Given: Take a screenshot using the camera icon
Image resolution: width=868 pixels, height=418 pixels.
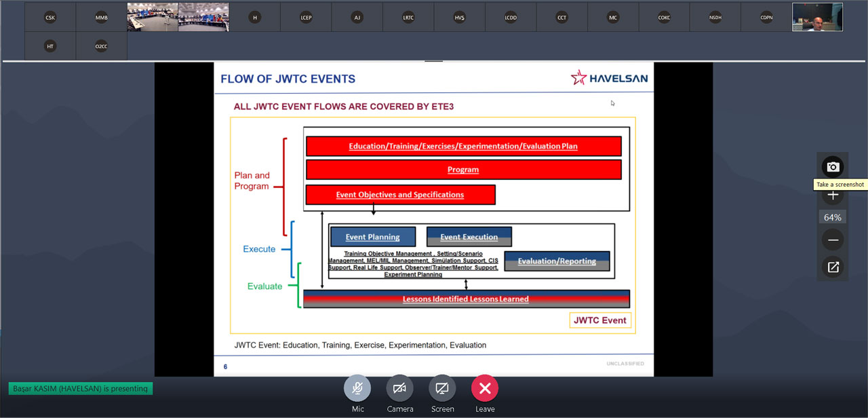Looking at the screenshot, I should [833, 167].
